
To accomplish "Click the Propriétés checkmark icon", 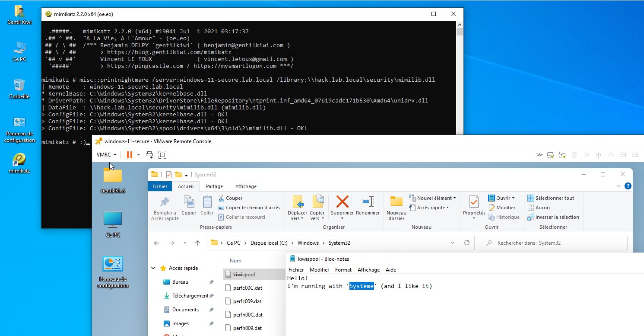I will 474,202.
